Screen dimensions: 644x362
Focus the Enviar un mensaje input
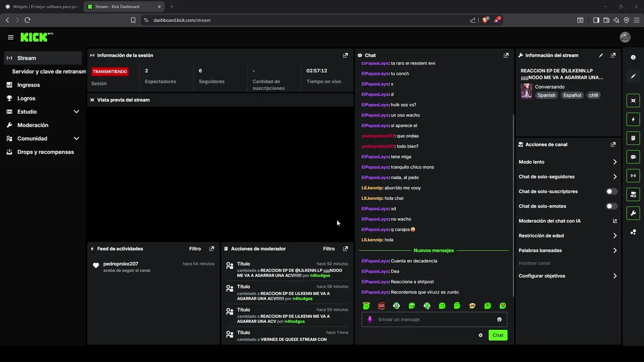click(x=435, y=319)
